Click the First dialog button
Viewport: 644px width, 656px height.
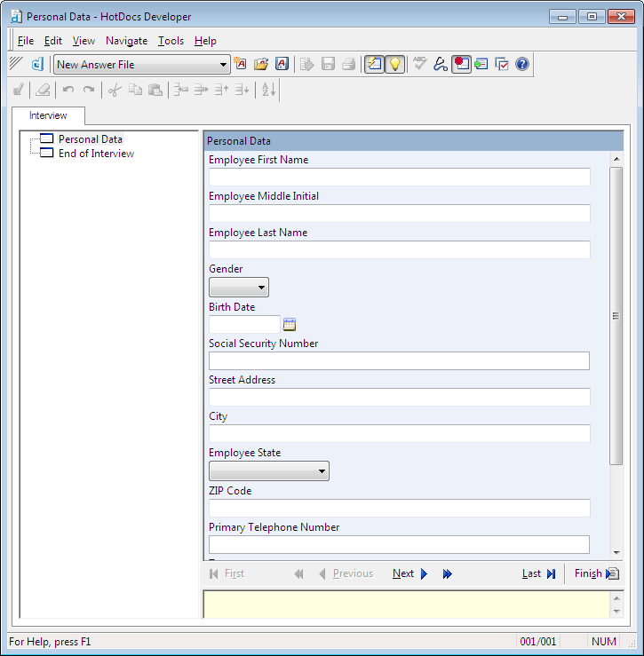click(227, 573)
